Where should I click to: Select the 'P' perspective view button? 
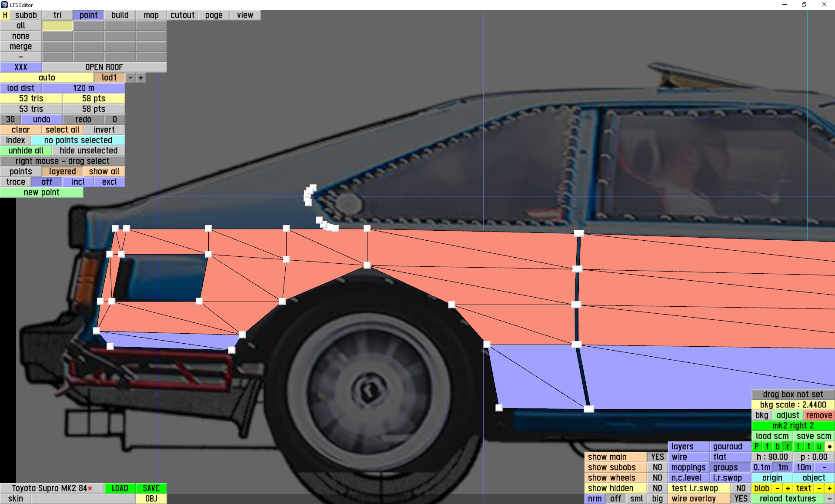757,446
